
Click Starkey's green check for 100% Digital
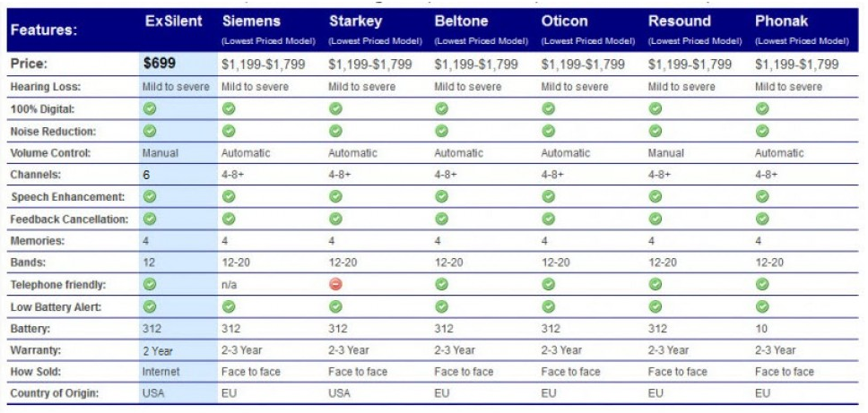335,109
